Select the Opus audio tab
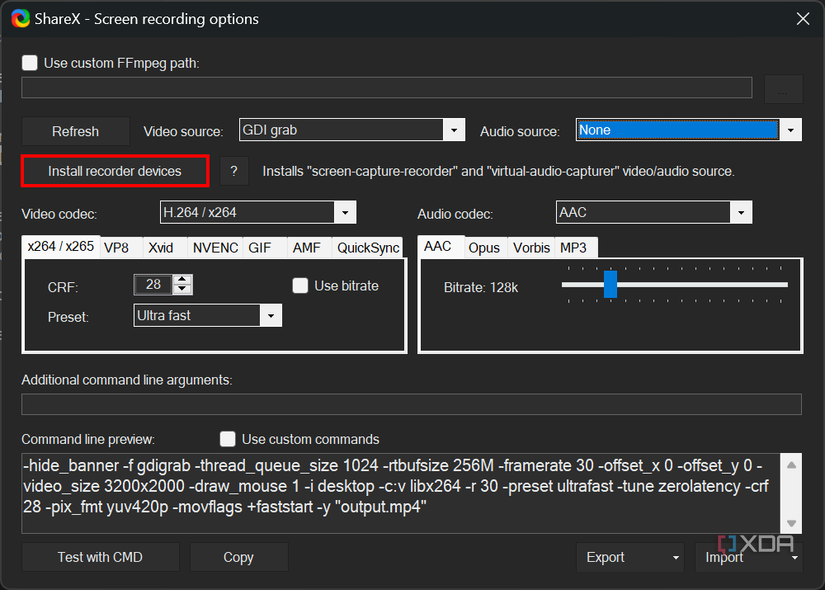The width and height of the screenshot is (825, 590). coord(484,247)
